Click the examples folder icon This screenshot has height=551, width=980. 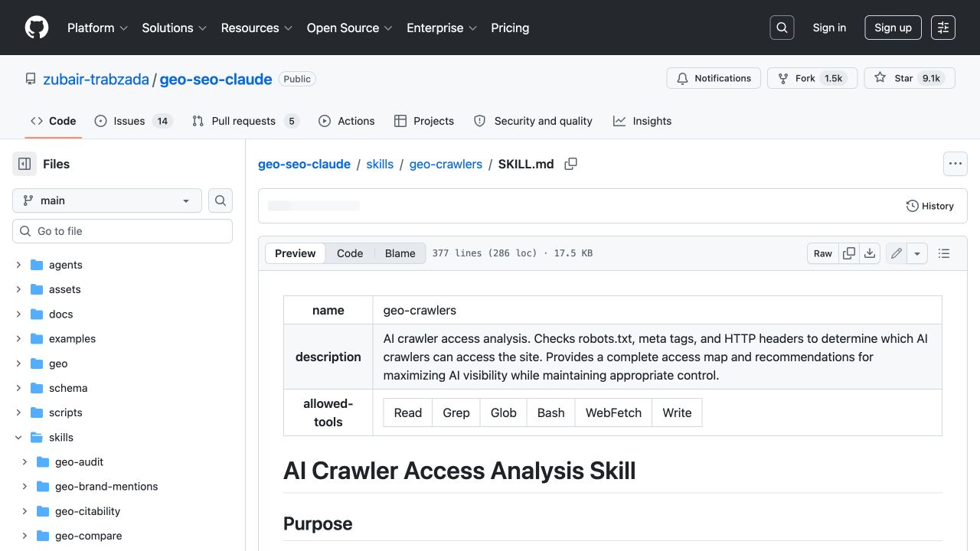click(x=37, y=338)
